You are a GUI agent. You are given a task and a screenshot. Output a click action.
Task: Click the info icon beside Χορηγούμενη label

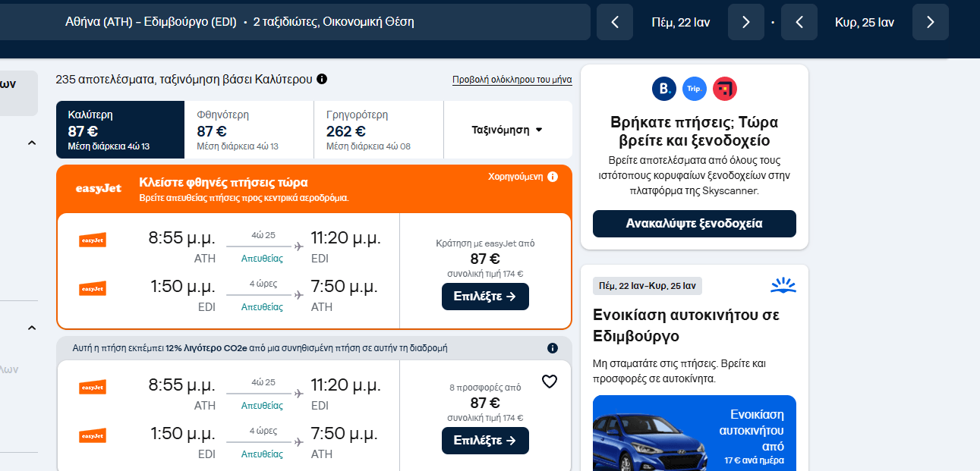(x=553, y=177)
